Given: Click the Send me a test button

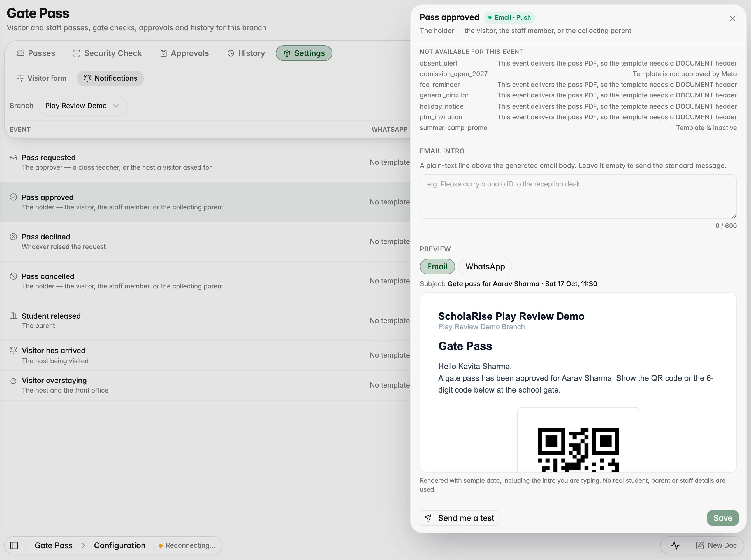Looking at the screenshot, I should click(459, 518).
